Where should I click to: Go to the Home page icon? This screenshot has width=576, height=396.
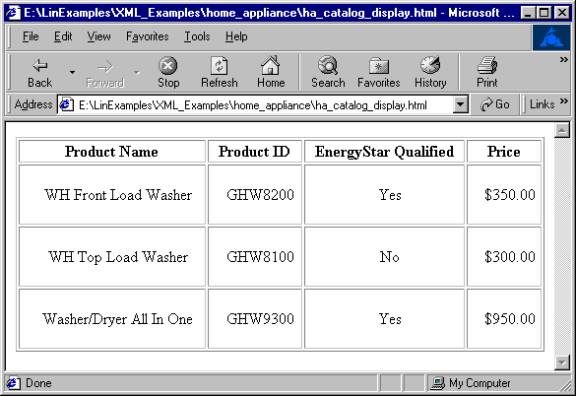coord(270,66)
